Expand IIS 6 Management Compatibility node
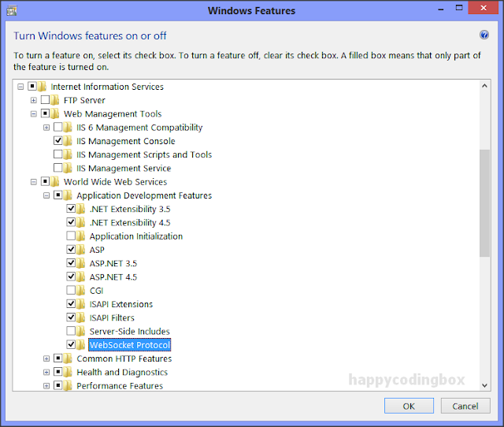This screenshot has width=504, height=427. 46,128
